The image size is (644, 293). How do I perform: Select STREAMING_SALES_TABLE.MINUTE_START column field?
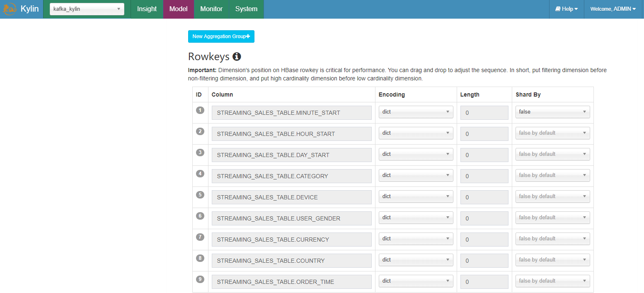pyautogui.click(x=292, y=113)
